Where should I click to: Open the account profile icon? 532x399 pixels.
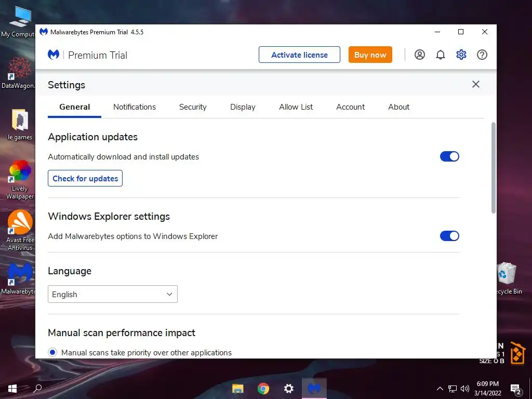pos(419,55)
